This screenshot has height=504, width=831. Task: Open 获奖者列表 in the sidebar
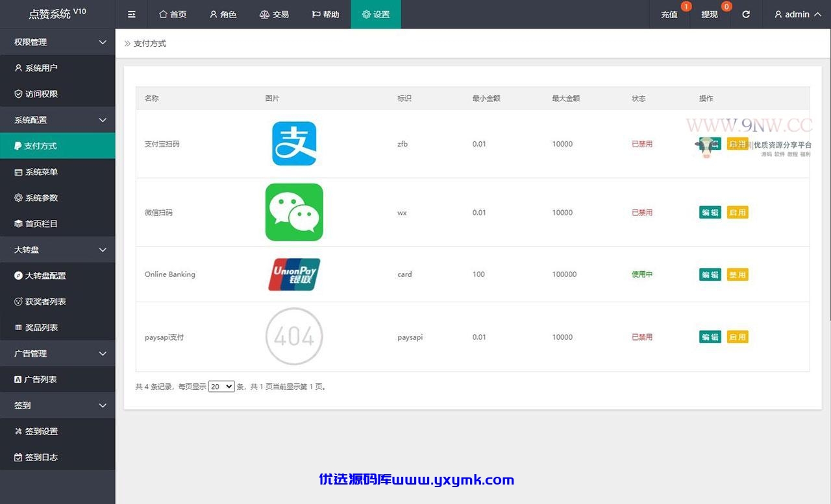[x=58, y=302]
